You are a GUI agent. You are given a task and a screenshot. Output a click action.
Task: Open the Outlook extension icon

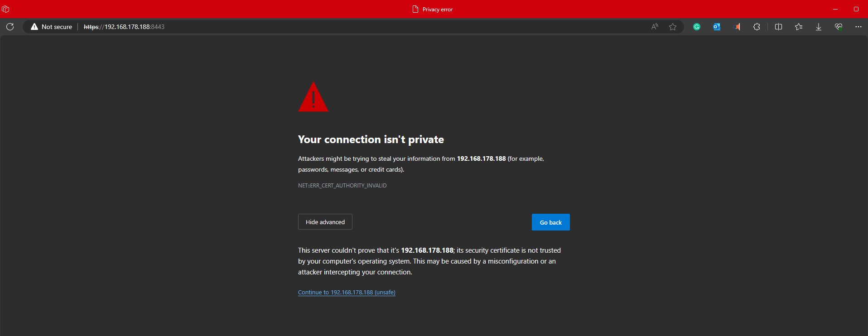(x=717, y=27)
